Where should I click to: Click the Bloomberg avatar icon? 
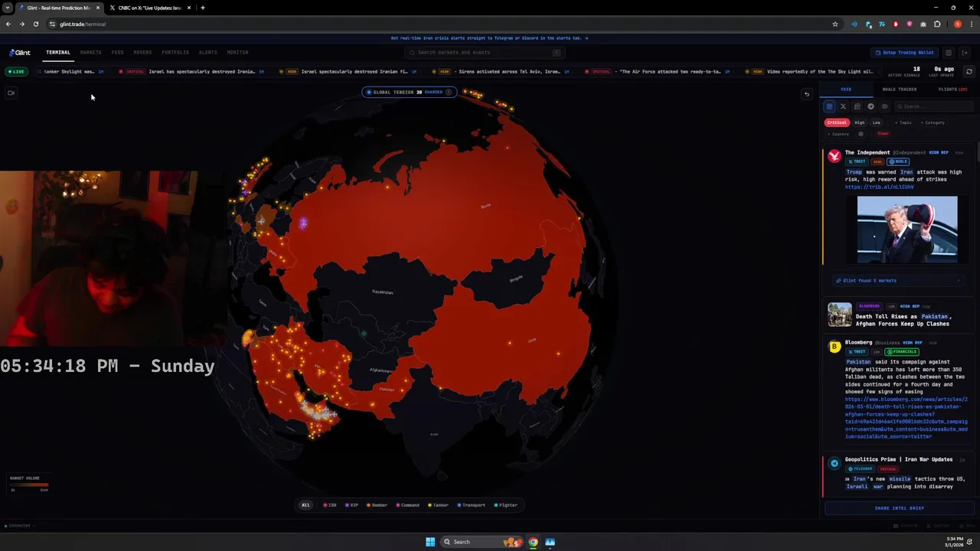(x=835, y=347)
